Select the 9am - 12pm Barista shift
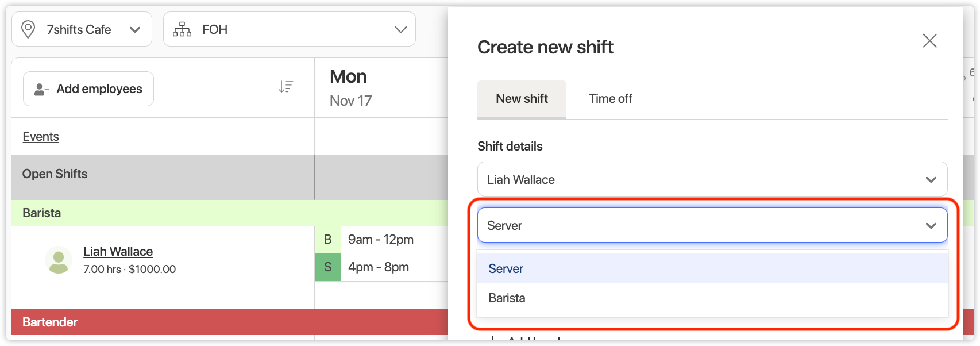Viewport: 980px width, 346px height. tap(380, 240)
